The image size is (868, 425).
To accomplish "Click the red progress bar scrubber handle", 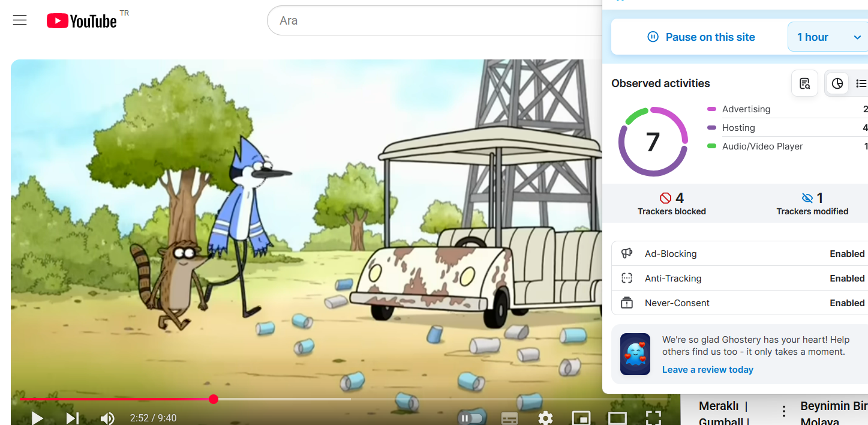I will (x=214, y=399).
